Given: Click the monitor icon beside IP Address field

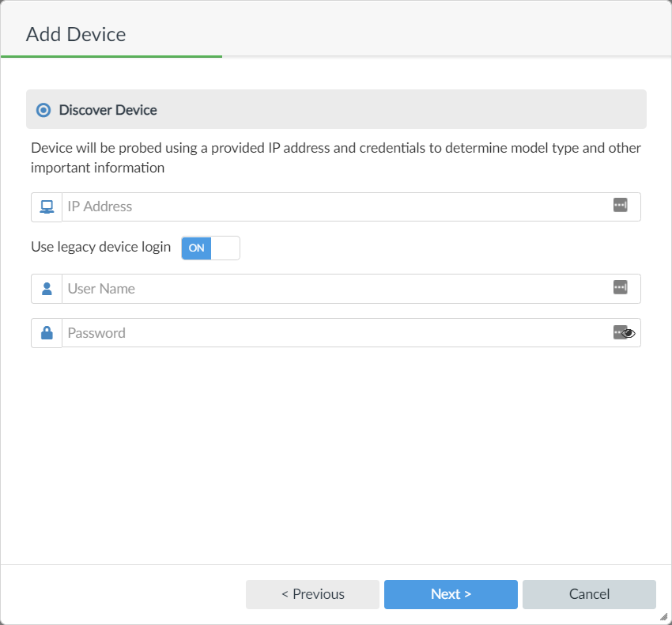Looking at the screenshot, I should coord(45,206).
